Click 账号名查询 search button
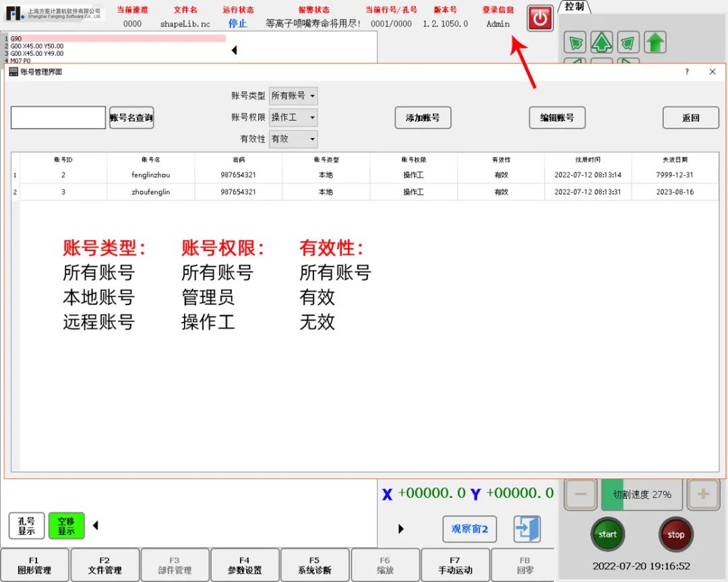728x582 pixels. click(x=131, y=117)
